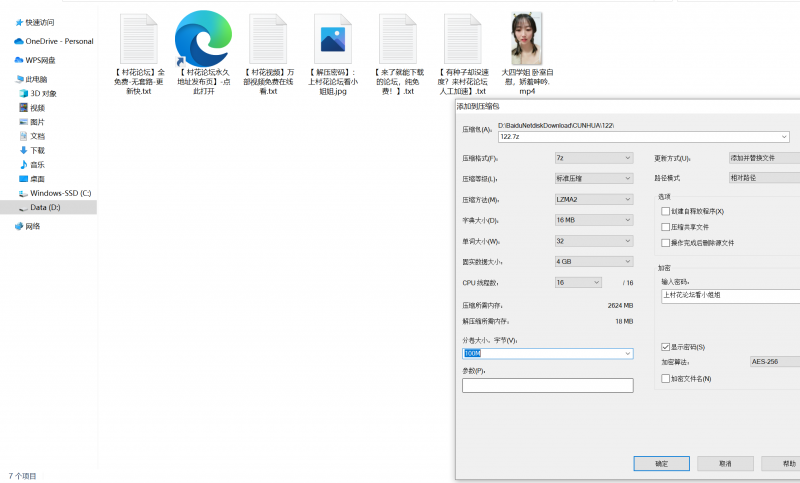Select the 解压密码 jpg image file icon

[330, 40]
